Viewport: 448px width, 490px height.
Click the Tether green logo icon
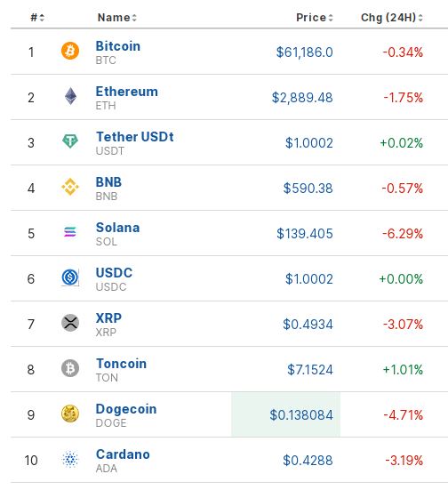(x=70, y=141)
